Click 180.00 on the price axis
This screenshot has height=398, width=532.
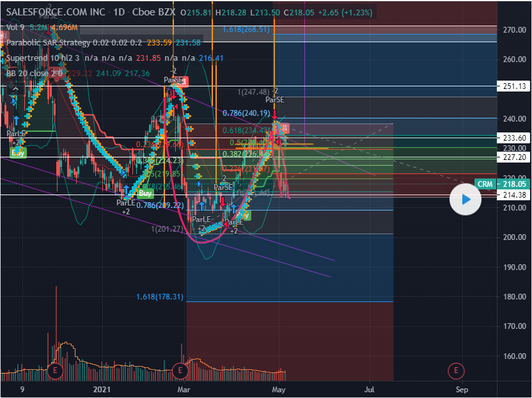click(515, 297)
